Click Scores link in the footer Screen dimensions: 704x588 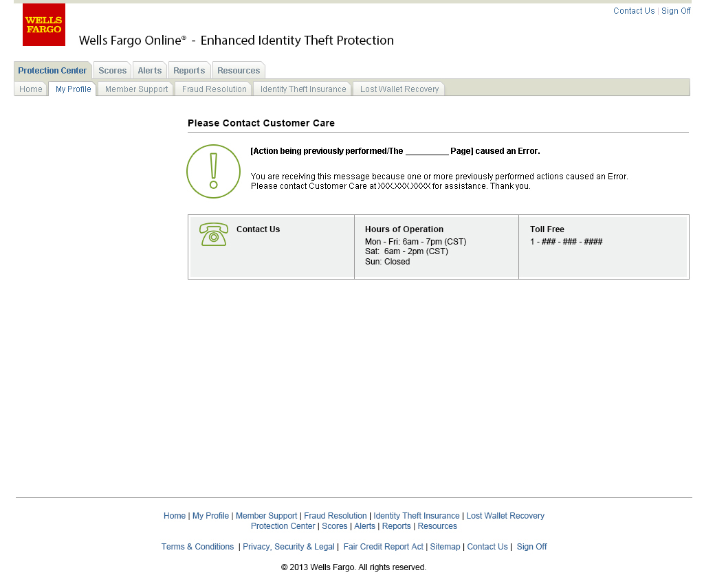[x=335, y=526]
